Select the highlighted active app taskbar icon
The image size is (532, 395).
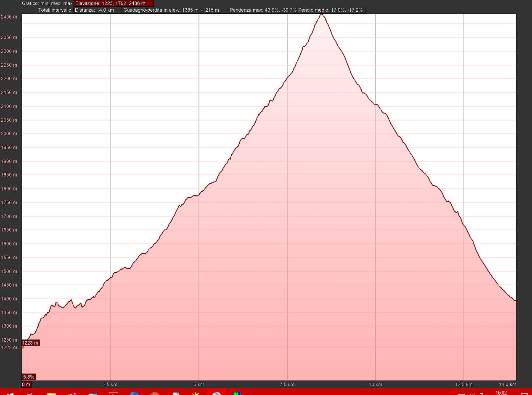pyautogui.click(x=217, y=394)
